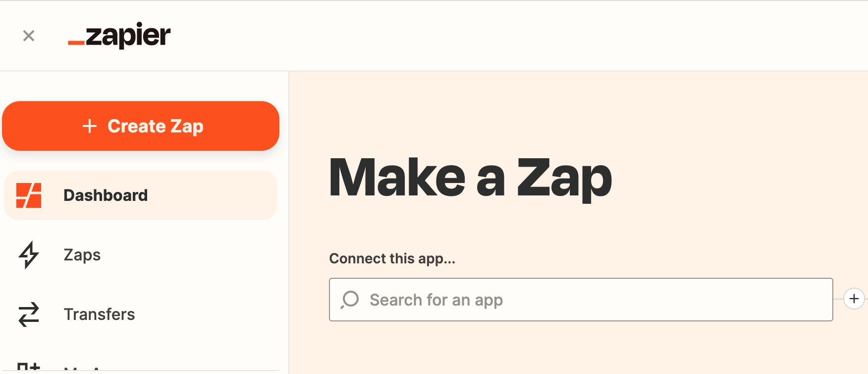Click the magnifier icon in the app search

coord(349,300)
